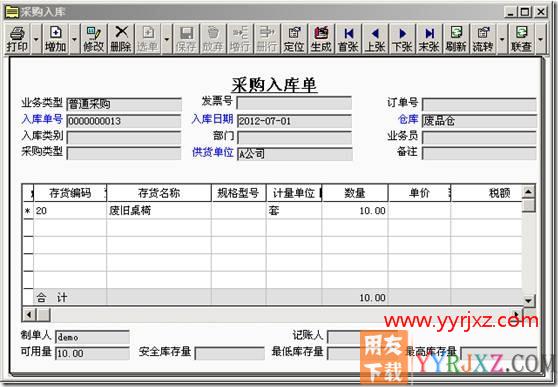Click the 发票号 input field
558x387 pixels.
[x=294, y=103]
